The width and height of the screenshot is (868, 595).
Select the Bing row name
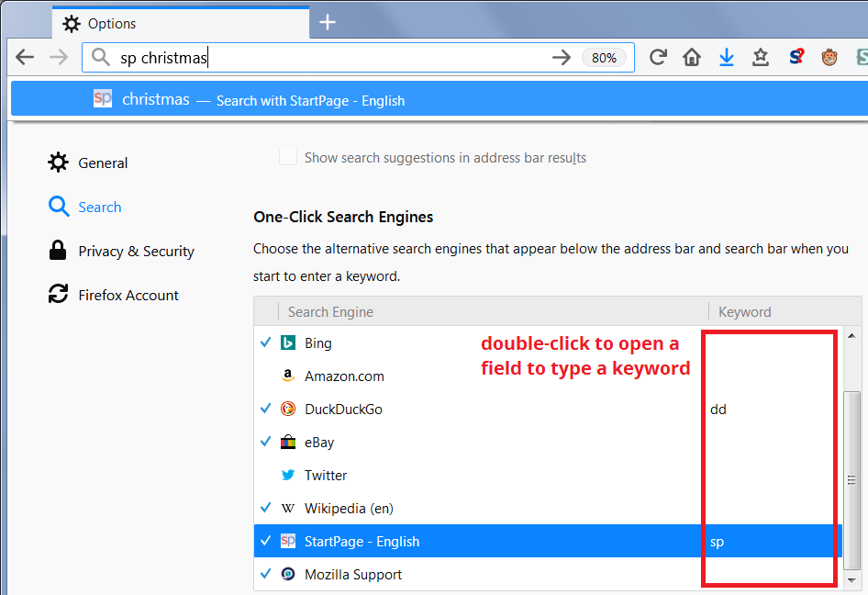[318, 342]
